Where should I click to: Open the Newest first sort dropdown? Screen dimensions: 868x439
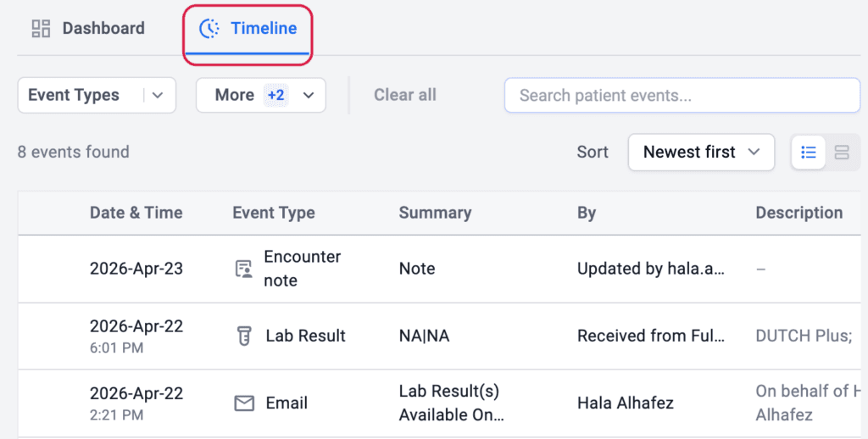click(701, 152)
